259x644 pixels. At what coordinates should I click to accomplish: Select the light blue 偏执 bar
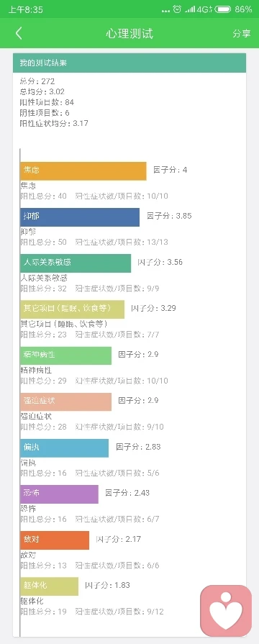coord(65,448)
